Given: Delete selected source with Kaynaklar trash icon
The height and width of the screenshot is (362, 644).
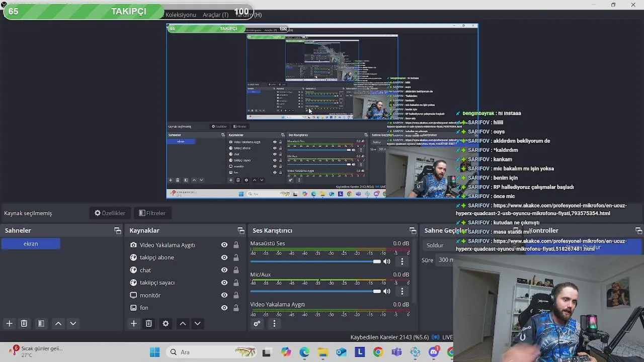Looking at the screenshot, I should point(148,324).
